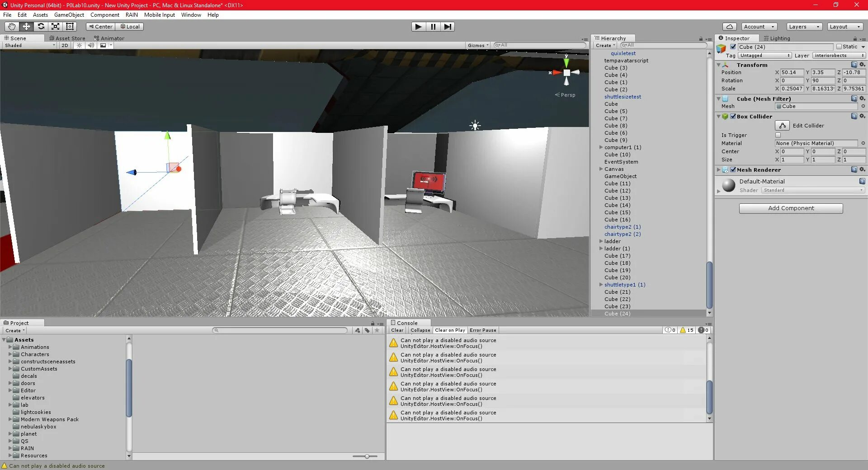The width and height of the screenshot is (868, 470).
Task: Toggle scene image effects icon
Action: pos(103,45)
